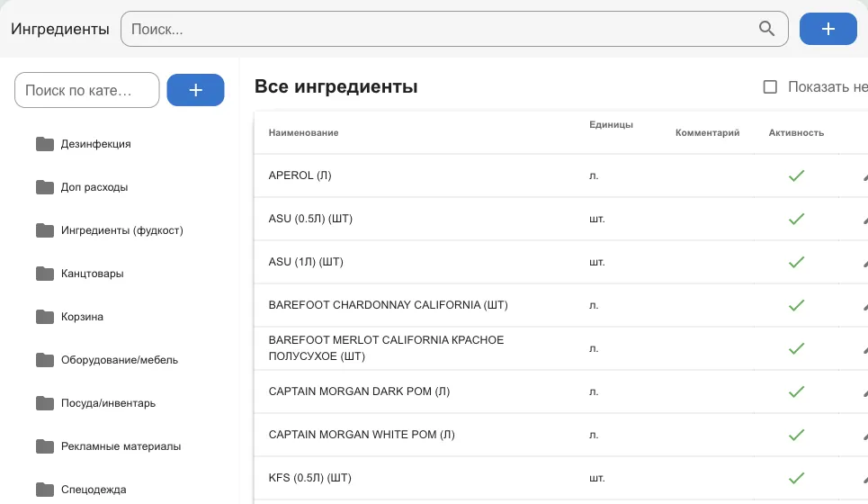Image resolution: width=868 pixels, height=504 pixels.
Task: Open the Спецодежда folder icon
Action: point(45,490)
